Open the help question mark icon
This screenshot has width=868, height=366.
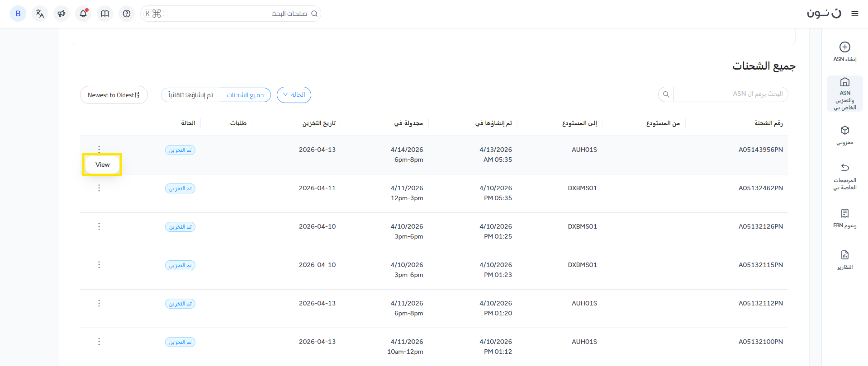click(127, 14)
